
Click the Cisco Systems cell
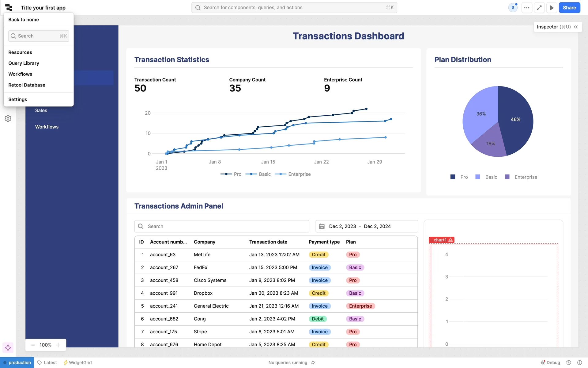click(210, 280)
